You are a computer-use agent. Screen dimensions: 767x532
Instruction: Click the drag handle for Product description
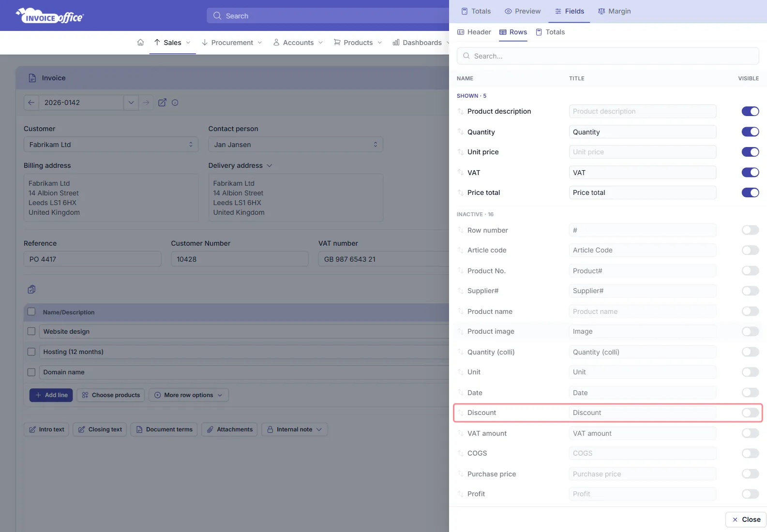click(x=460, y=111)
